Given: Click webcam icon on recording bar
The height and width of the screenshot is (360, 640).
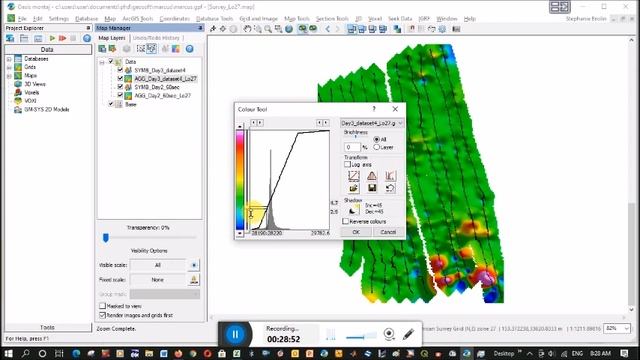Looking at the screenshot, I should point(389,334).
